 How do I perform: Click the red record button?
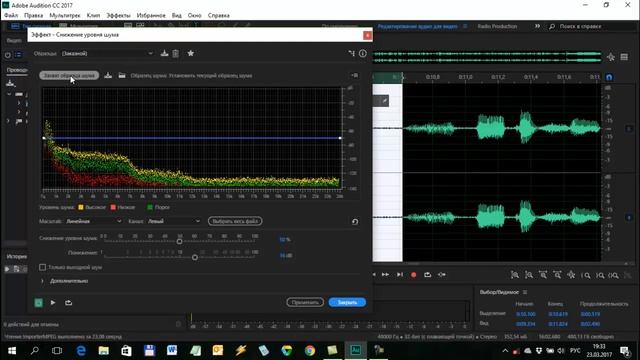click(413, 275)
